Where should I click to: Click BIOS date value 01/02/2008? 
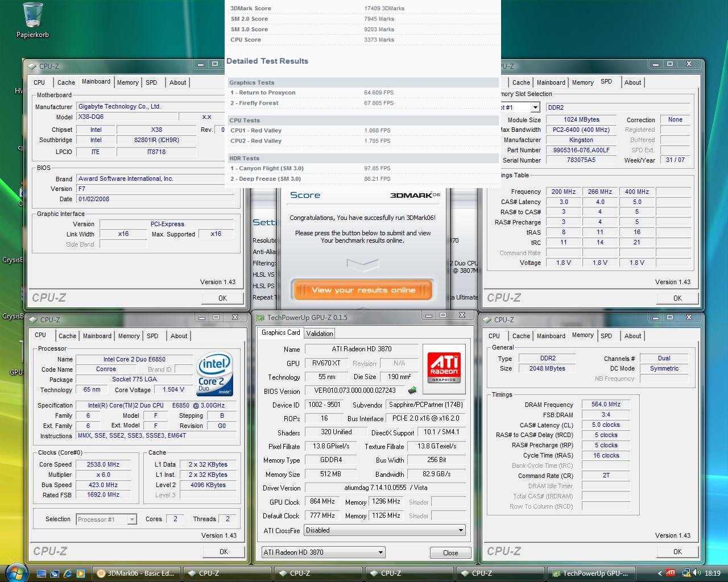155,199
